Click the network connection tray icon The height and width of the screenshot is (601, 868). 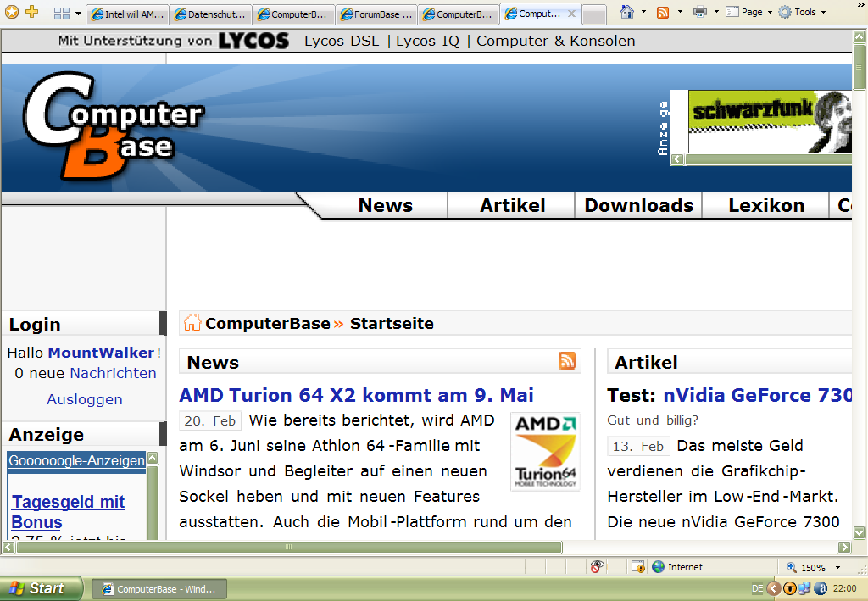(x=804, y=588)
